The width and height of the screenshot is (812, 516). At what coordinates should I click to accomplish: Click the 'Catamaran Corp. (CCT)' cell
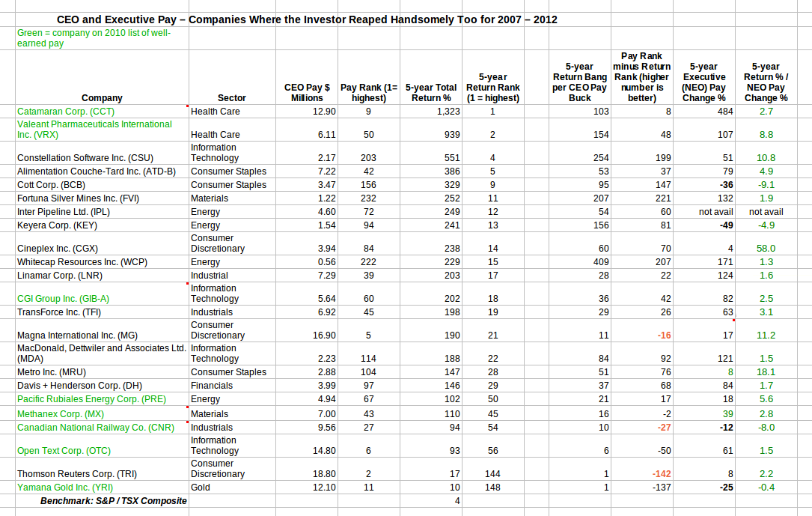pyautogui.click(x=102, y=112)
